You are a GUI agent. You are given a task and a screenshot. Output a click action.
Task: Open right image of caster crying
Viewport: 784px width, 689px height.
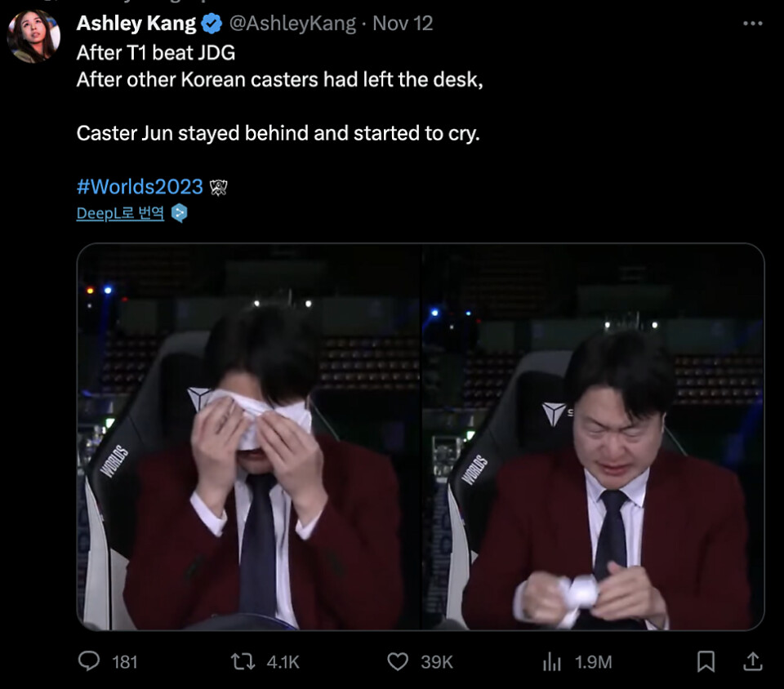point(594,437)
